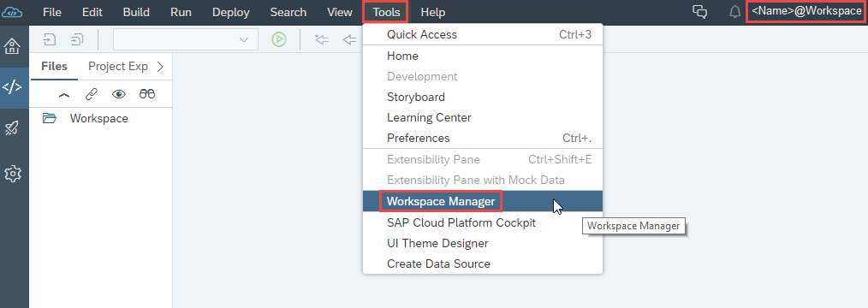This screenshot has height=308, width=868.
Task: Open the Edit menu
Action: click(92, 12)
